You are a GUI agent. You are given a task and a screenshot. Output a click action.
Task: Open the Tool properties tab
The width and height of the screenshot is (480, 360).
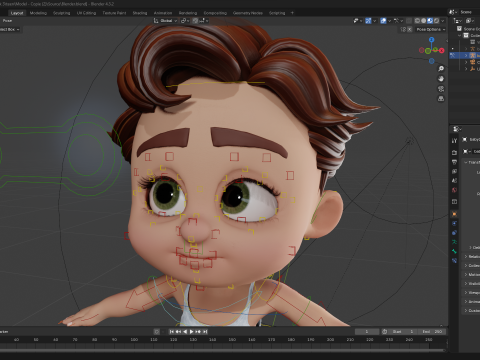coord(454,141)
